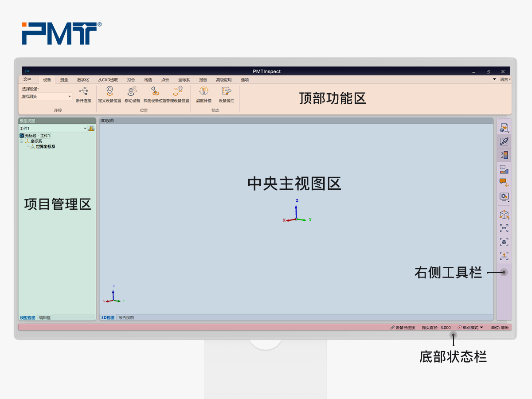
Task: Open the 设备属性 device properties icon
Action: [x=227, y=91]
